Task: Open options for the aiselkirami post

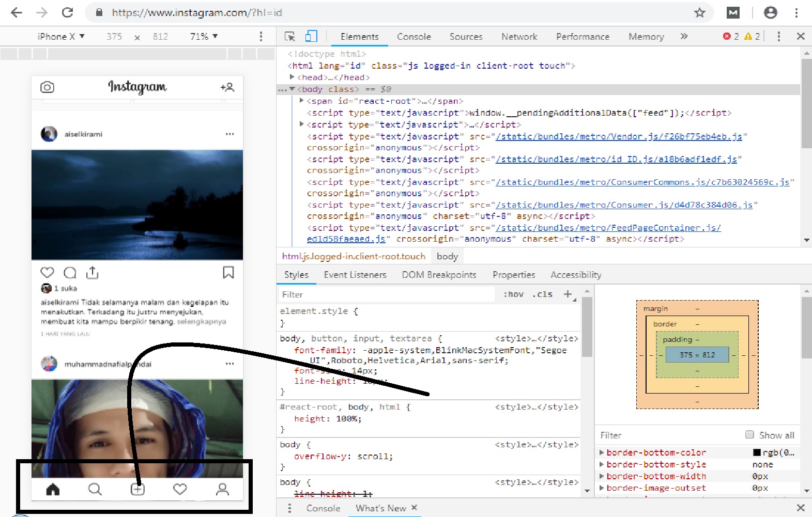Action: pyautogui.click(x=230, y=134)
